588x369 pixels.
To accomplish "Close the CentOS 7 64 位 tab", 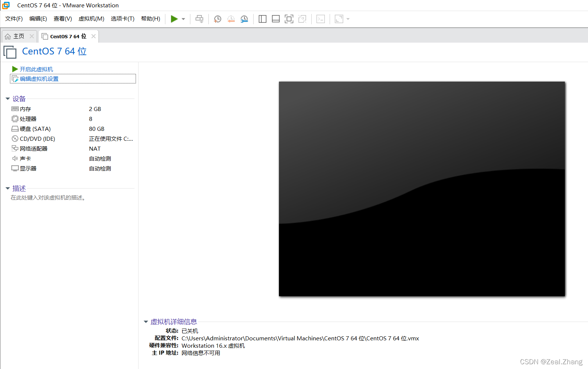I will [x=94, y=36].
